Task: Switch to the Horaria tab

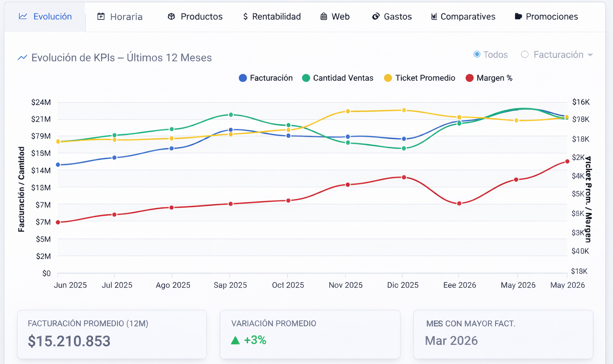Action: pyautogui.click(x=120, y=16)
